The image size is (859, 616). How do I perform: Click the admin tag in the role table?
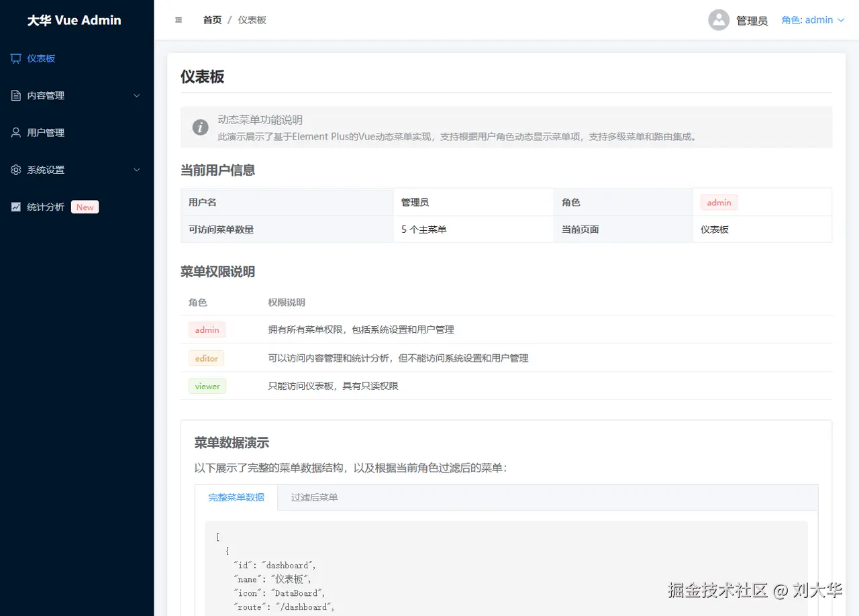(207, 329)
